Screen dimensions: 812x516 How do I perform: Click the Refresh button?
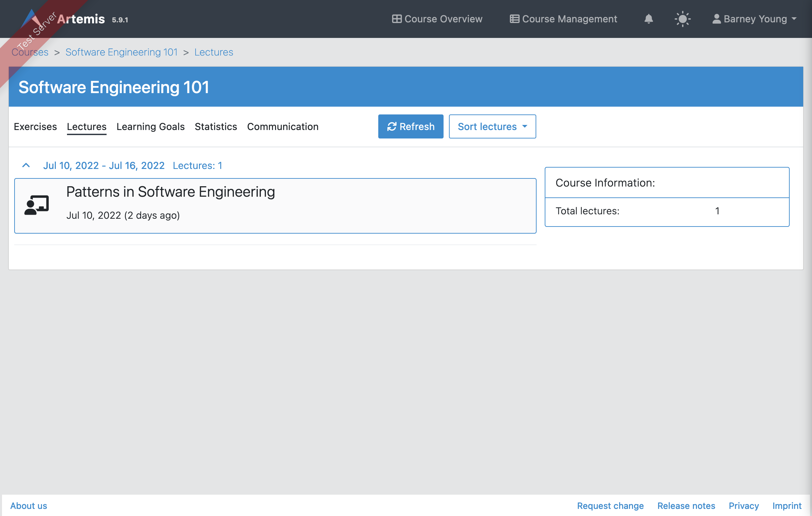tap(411, 126)
